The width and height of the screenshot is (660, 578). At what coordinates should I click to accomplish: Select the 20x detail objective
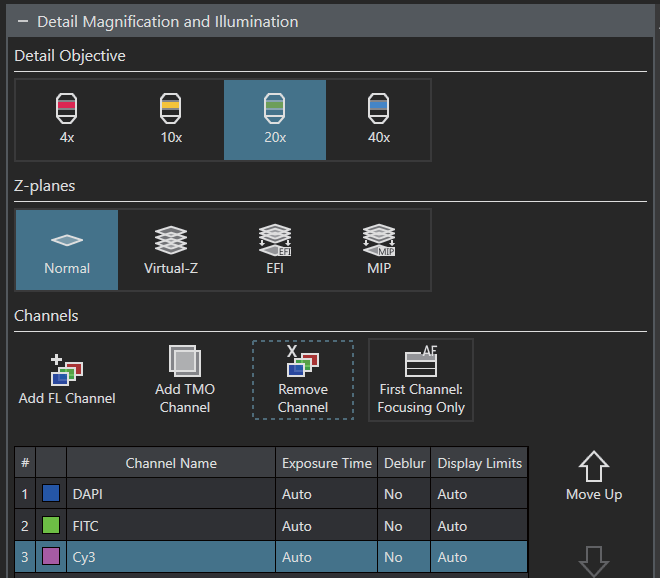pyautogui.click(x=275, y=119)
